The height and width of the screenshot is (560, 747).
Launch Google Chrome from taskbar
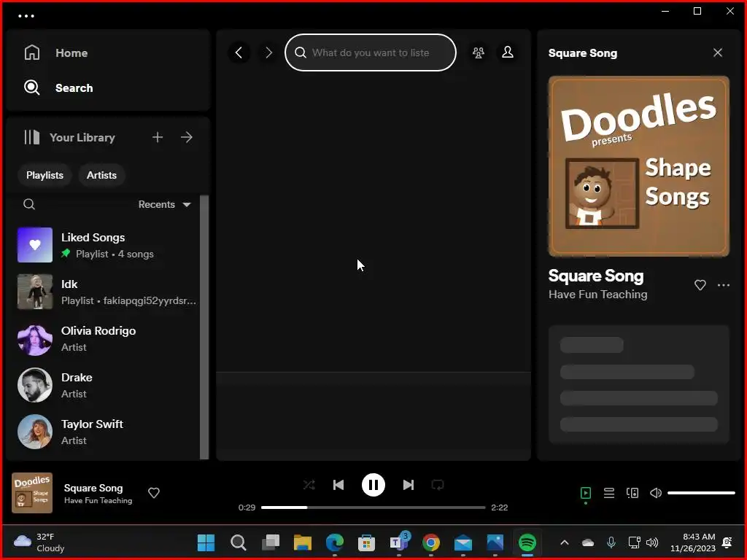tap(430, 542)
